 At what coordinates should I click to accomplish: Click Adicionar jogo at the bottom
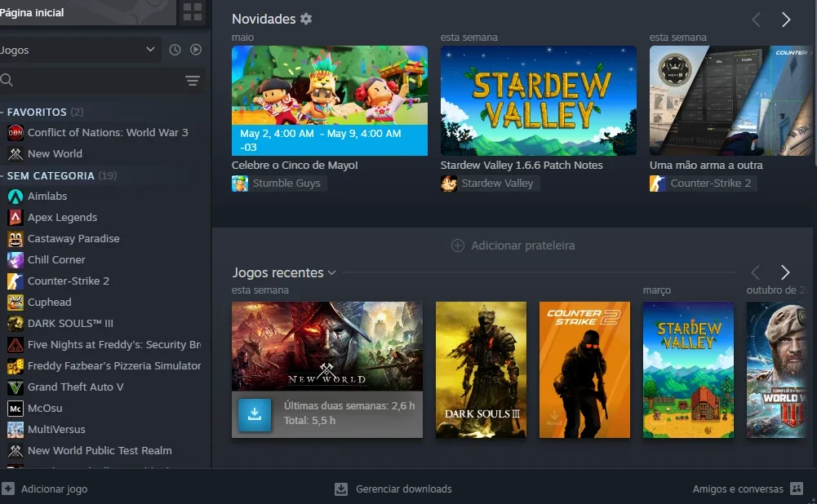[x=45, y=489]
